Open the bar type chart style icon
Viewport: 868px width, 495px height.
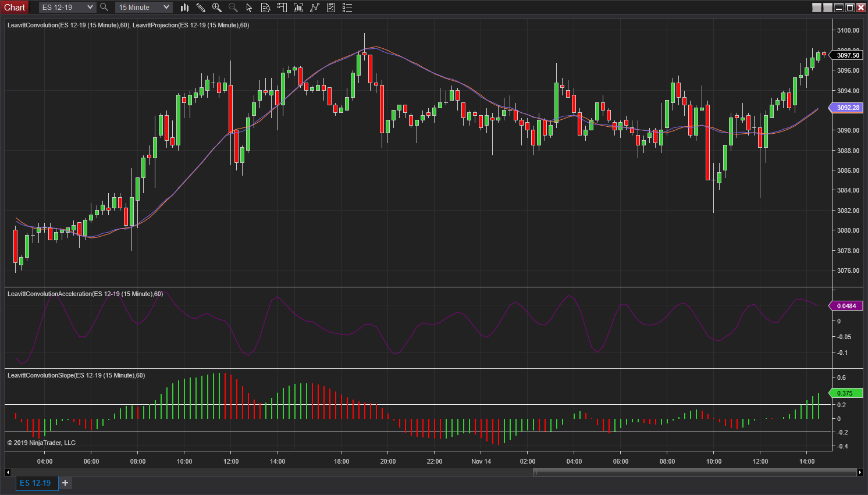[x=184, y=7]
